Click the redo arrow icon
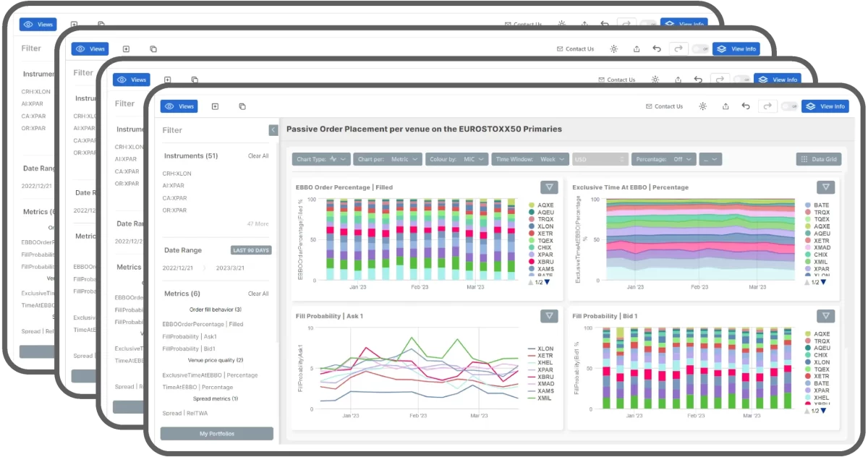The width and height of the screenshot is (868, 457). point(767,106)
